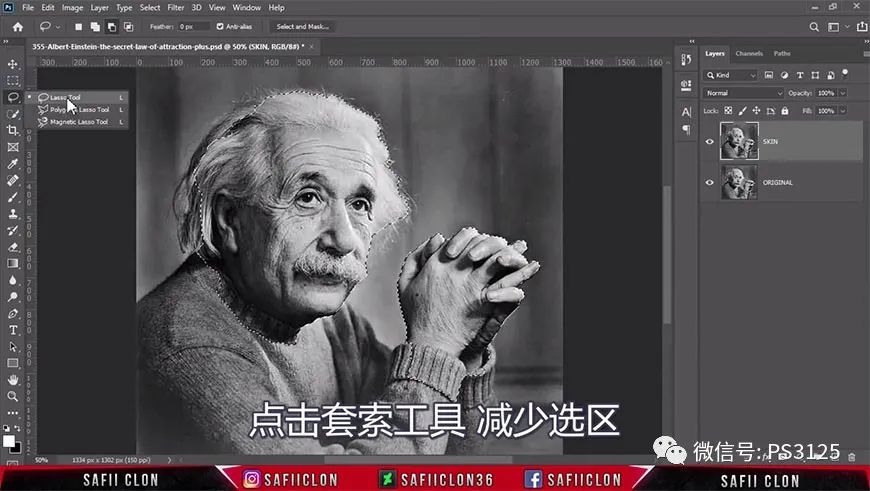Expand the status bar info arrow

(169, 460)
